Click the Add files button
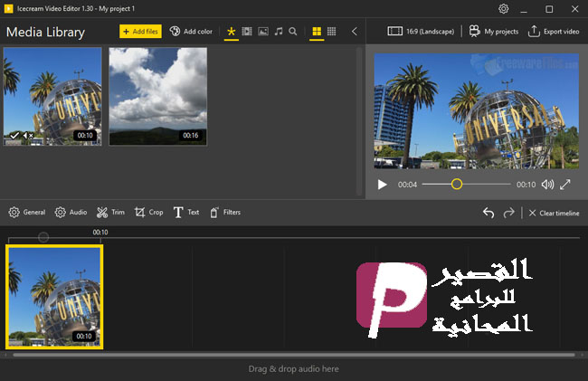The image size is (588, 381). pos(140,32)
